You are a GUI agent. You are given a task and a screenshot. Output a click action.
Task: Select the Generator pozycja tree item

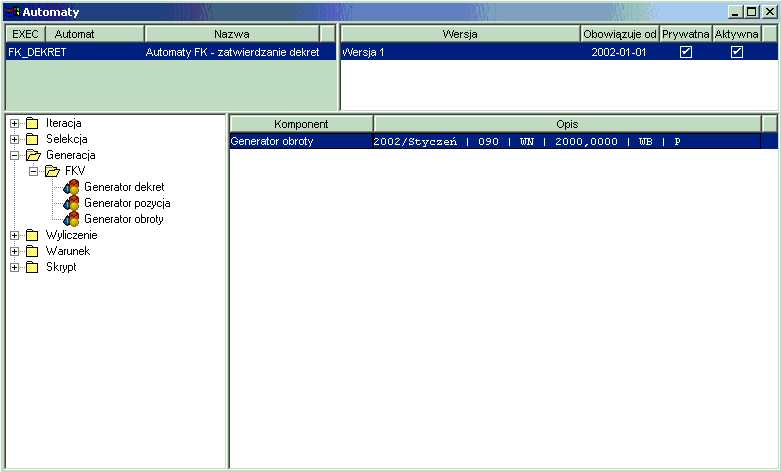(x=127, y=203)
